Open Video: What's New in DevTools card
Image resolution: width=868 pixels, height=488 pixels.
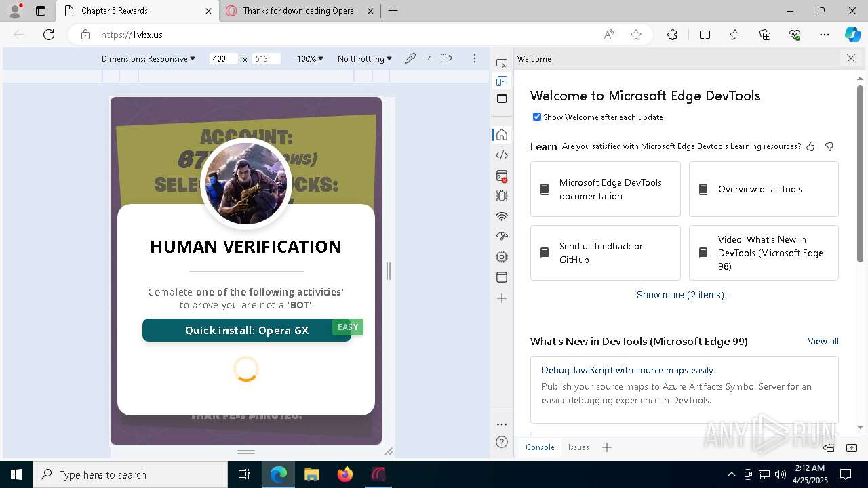tap(764, 253)
